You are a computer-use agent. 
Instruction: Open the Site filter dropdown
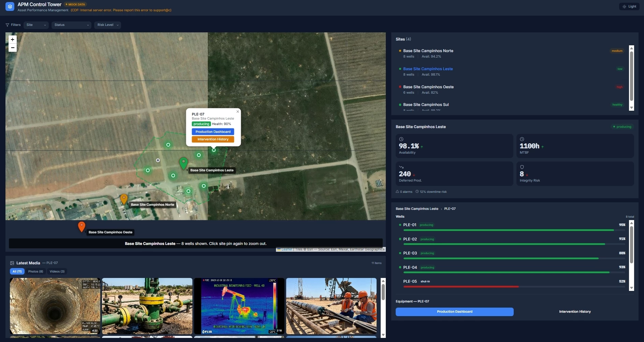[x=36, y=25]
